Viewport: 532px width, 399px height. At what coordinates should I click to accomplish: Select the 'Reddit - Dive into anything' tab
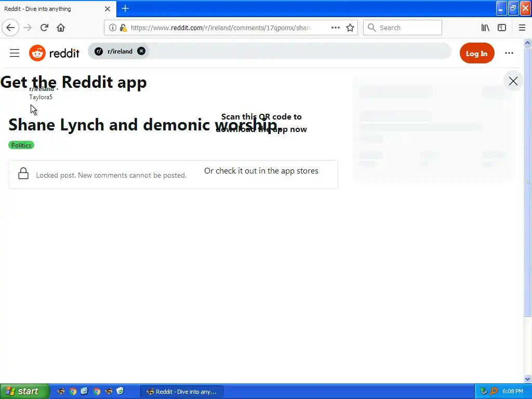58,9
